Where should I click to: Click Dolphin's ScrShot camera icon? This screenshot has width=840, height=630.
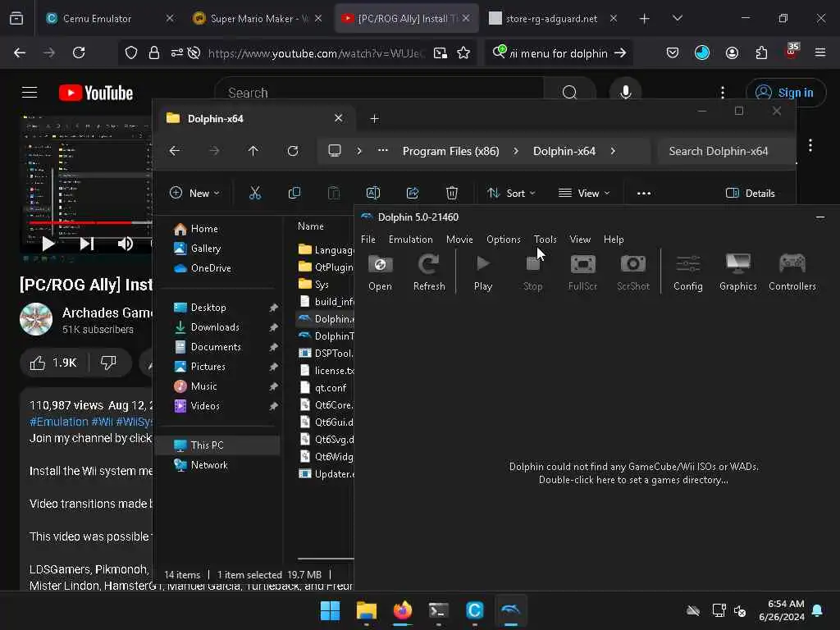(x=632, y=272)
